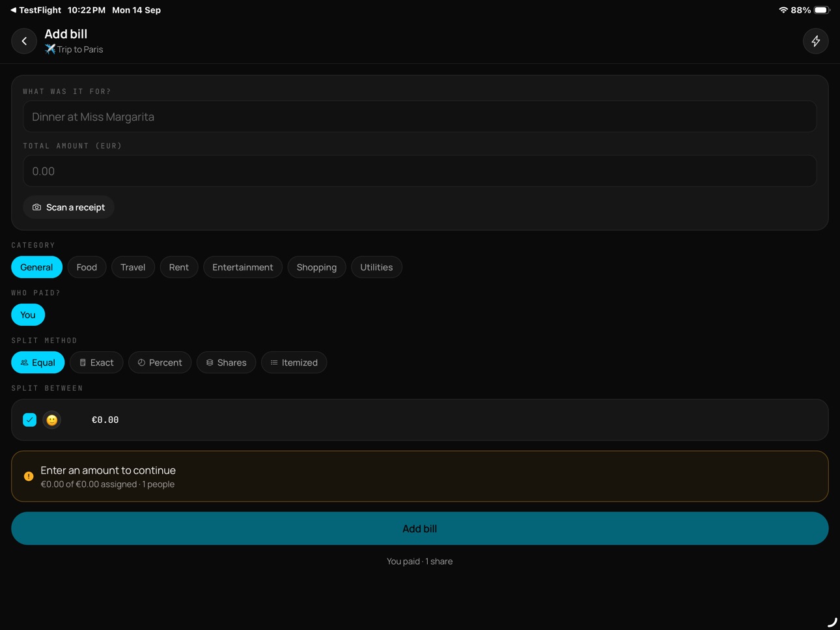Return to TestFlight via status bar
The width and height of the screenshot is (840, 630).
click(x=35, y=10)
